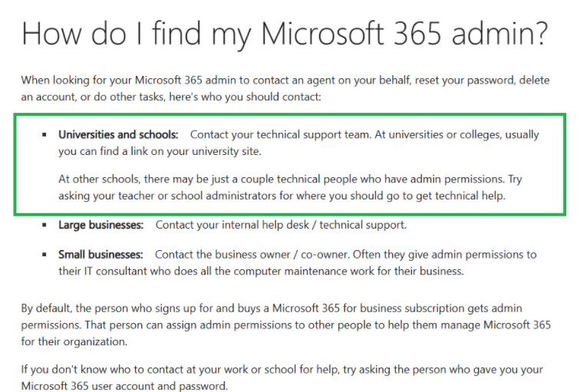Click the intro sentence starting 'When looking for your'

click(x=285, y=88)
